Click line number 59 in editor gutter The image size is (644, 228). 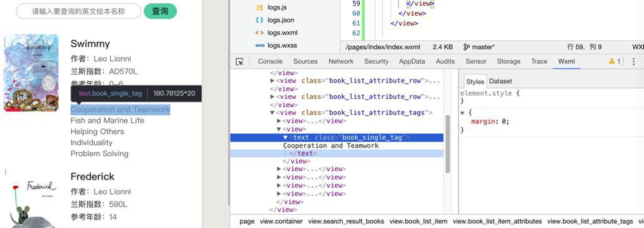356,3
